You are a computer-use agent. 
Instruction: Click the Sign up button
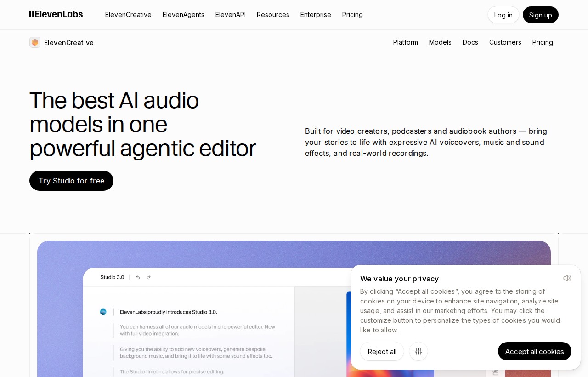coord(541,15)
